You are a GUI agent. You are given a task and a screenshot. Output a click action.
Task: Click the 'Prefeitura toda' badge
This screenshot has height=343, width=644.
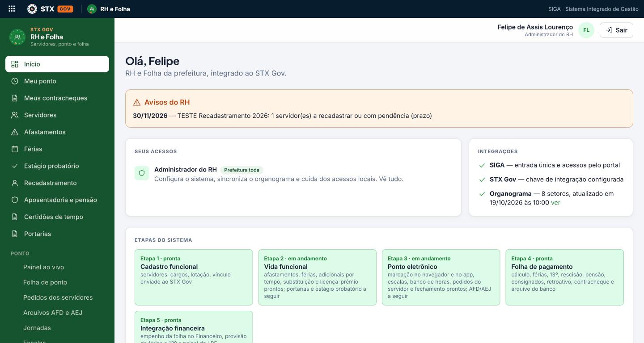pos(241,170)
